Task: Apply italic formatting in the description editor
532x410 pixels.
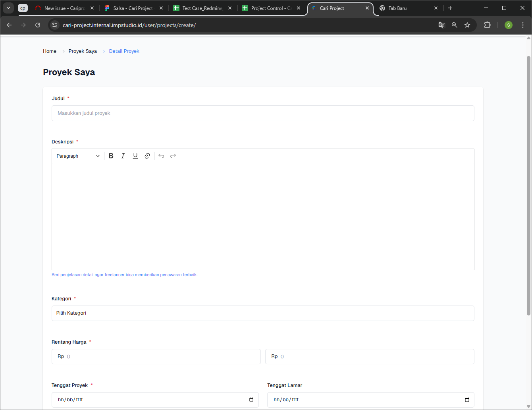Action: pos(123,156)
